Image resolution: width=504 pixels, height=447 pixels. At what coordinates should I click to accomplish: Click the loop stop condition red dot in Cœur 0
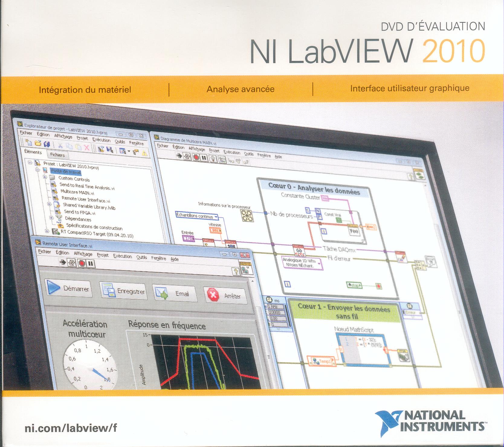coord(378,285)
